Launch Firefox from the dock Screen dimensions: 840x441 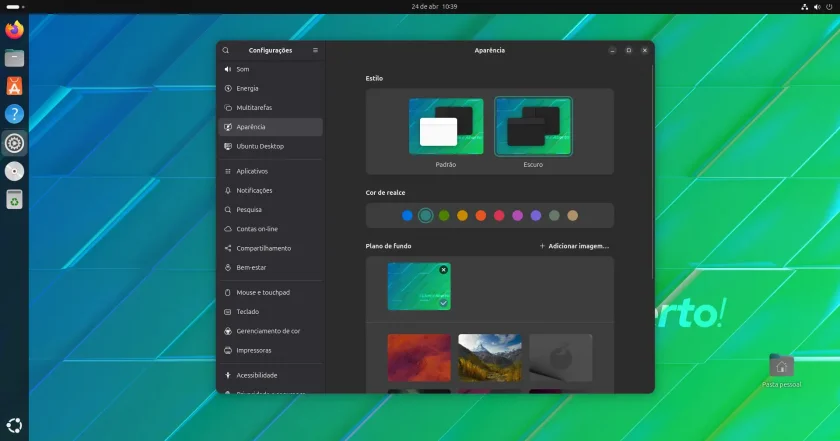[14, 29]
